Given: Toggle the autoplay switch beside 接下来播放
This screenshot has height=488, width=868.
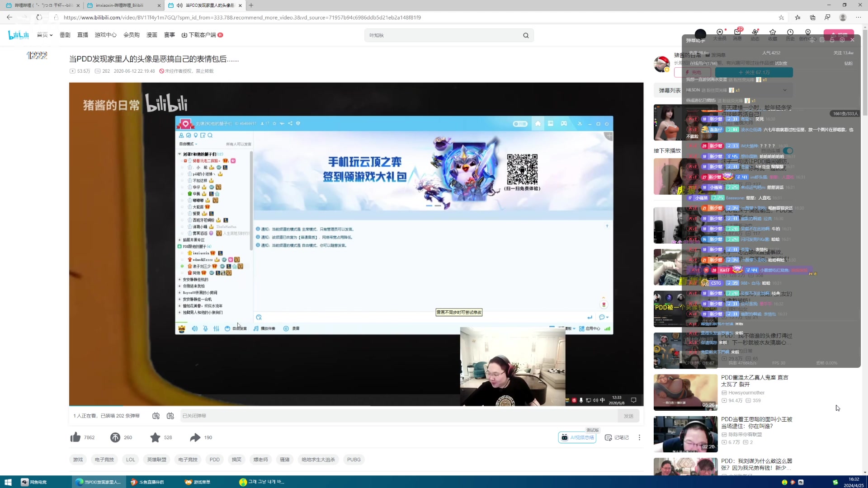Looking at the screenshot, I should point(788,150).
